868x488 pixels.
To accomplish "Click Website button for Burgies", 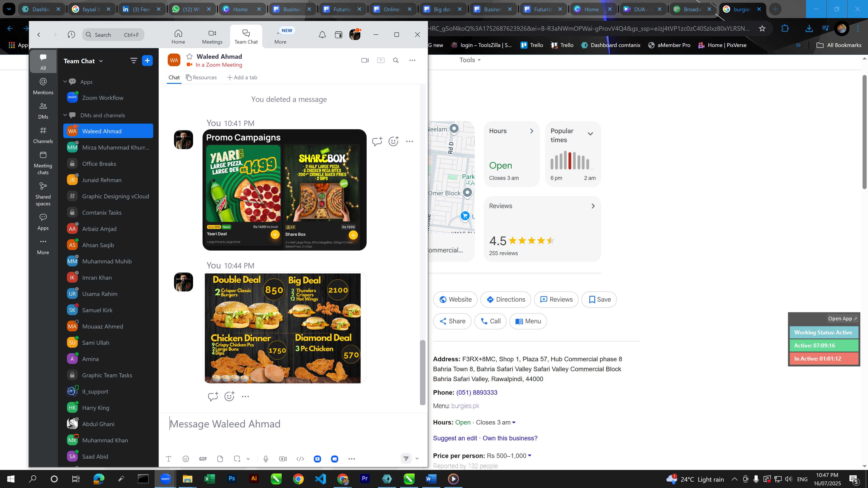I will tap(455, 299).
